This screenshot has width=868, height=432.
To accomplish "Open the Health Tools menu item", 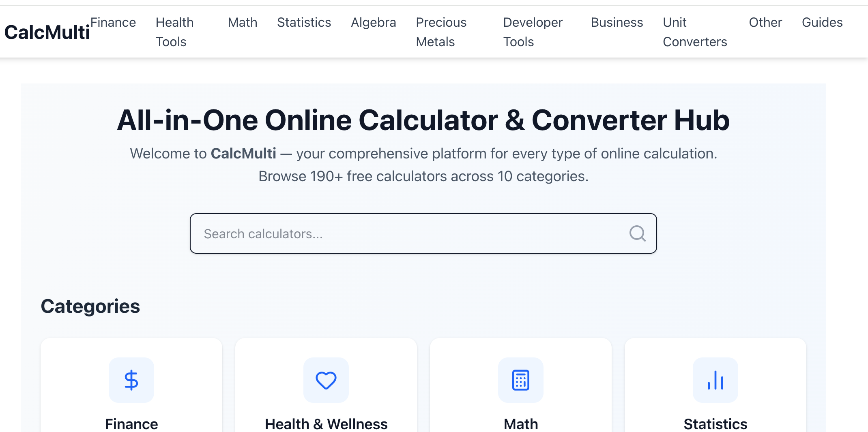I will (174, 32).
